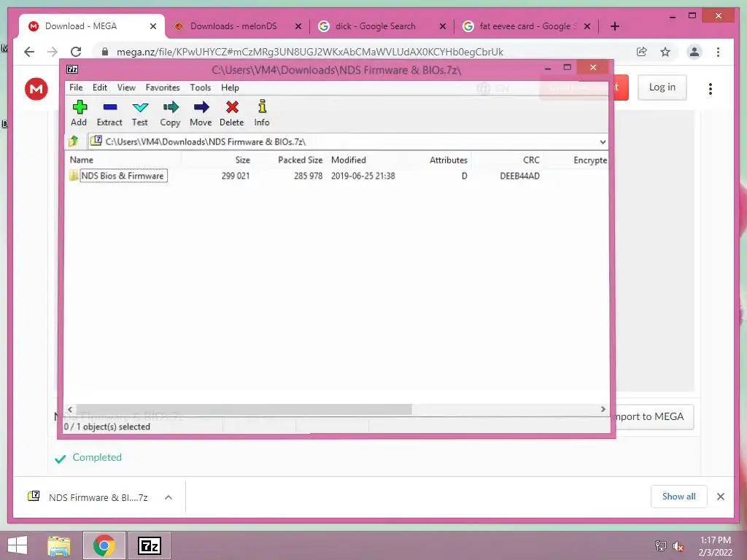Click the network tray icon
The height and width of the screenshot is (560, 747).
[661, 546]
